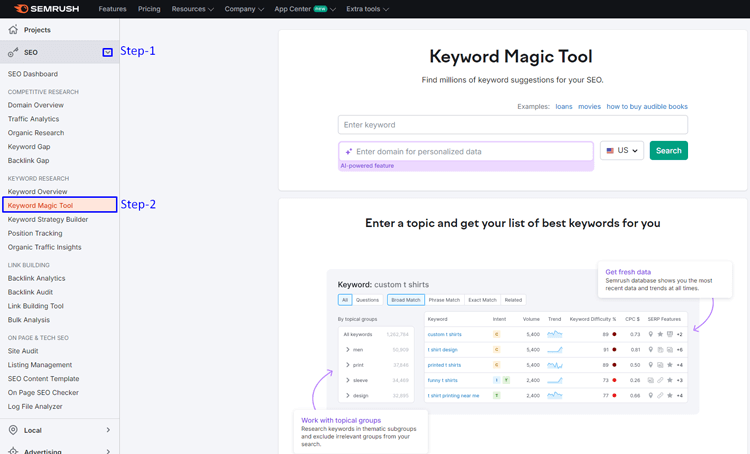Expand the 'print' topical group
This screenshot has height=454, width=750.
click(348, 365)
